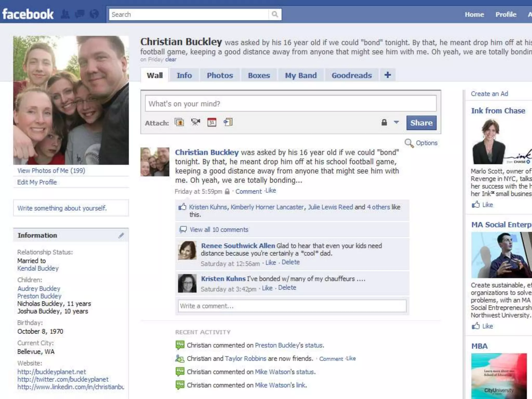Click Kimberly Horner Lancaster name
Image resolution: width=532 pixels, height=399 pixels.
(267, 207)
